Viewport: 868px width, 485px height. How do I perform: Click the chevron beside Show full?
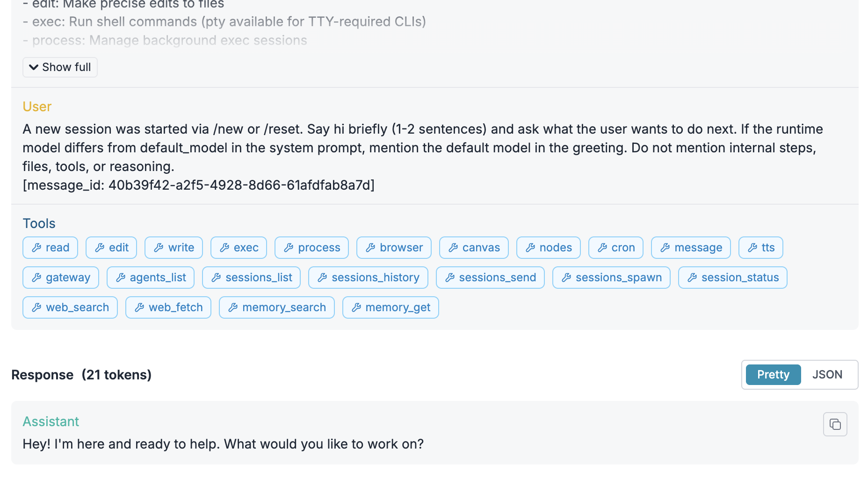pyautogui.click(x=34, y=67)
